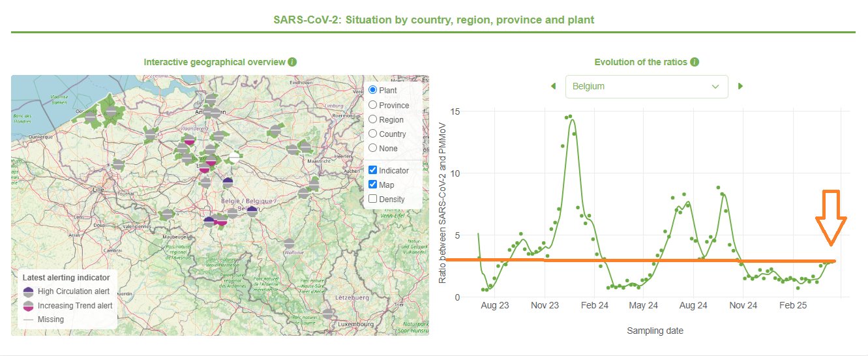Select the Plant radio button
The height and width of the screenshot is (356, 868).
(x=373, y=90)
